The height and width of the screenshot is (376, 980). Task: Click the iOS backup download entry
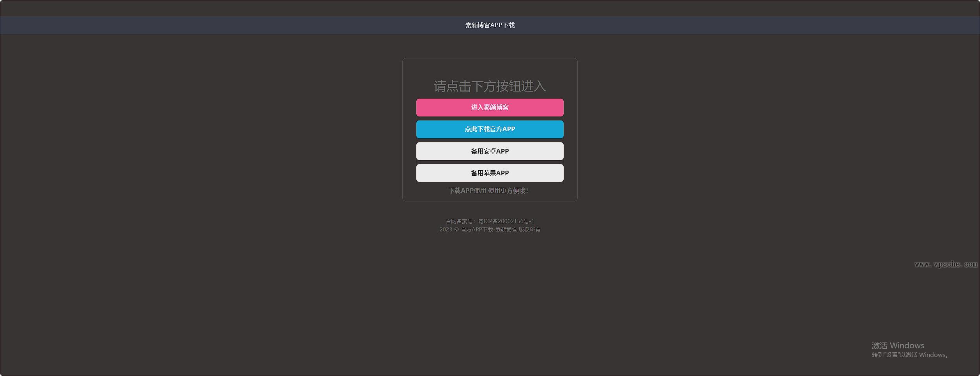[490, 173]
